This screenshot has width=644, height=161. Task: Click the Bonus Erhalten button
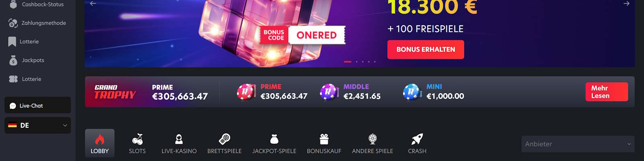(425, 50)
